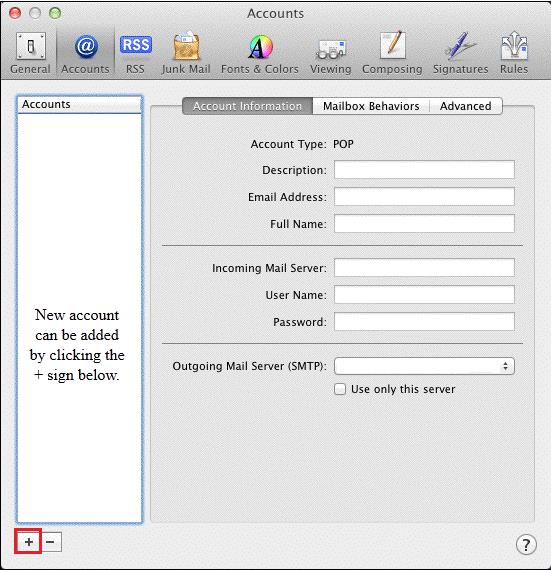Open the Rules preferences pane
This screenshot has width=551, height=570.
(x=514, y=53)
